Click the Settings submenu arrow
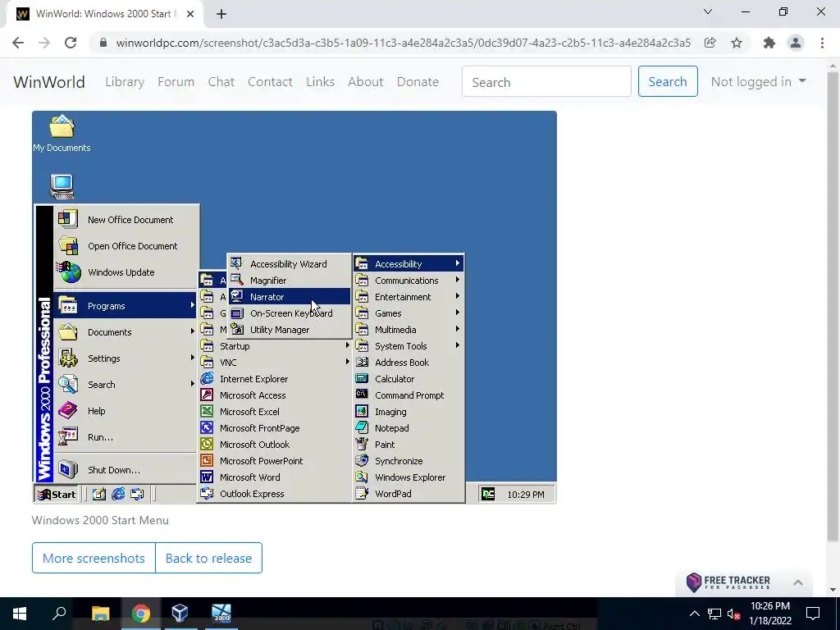840x630 pixels. tap(192, 358)
